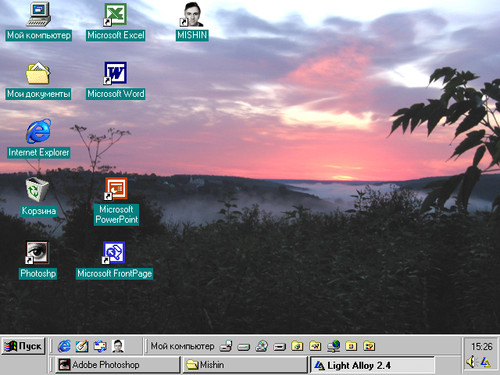Click the 15:26 clock in system tray

(x=481, y=347)
